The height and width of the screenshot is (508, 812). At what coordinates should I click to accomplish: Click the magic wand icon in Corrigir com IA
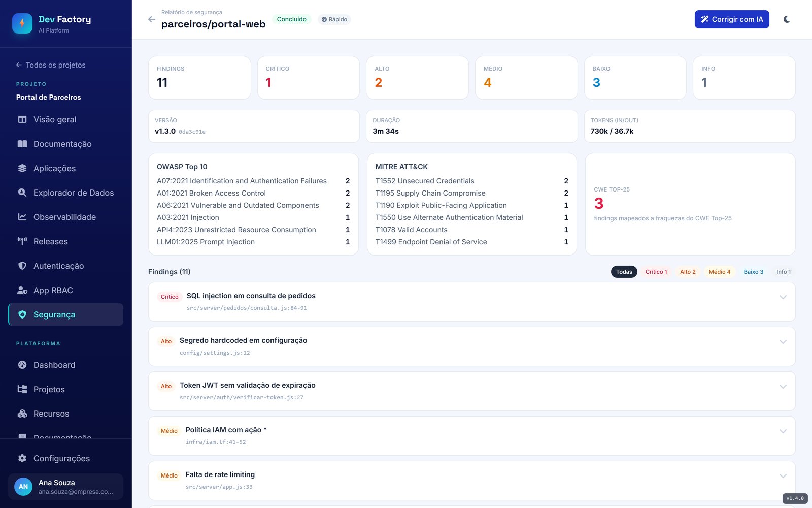(705, 19)
